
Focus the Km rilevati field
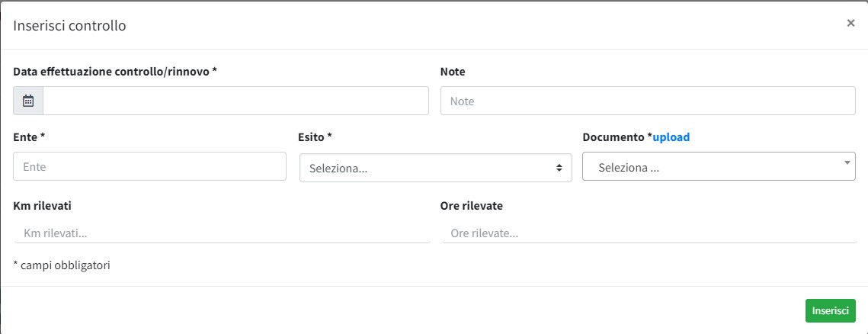(222, 233)
